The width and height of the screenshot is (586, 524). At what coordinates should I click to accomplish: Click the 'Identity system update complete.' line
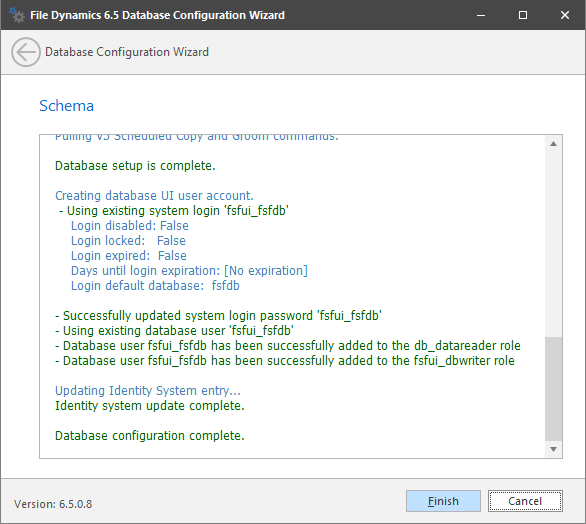pos(149,406)
